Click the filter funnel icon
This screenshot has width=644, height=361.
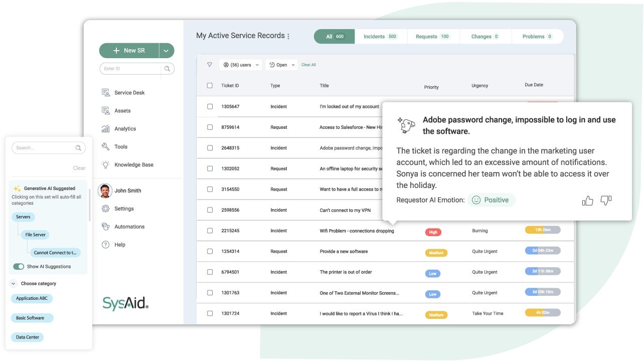point(210,65)
